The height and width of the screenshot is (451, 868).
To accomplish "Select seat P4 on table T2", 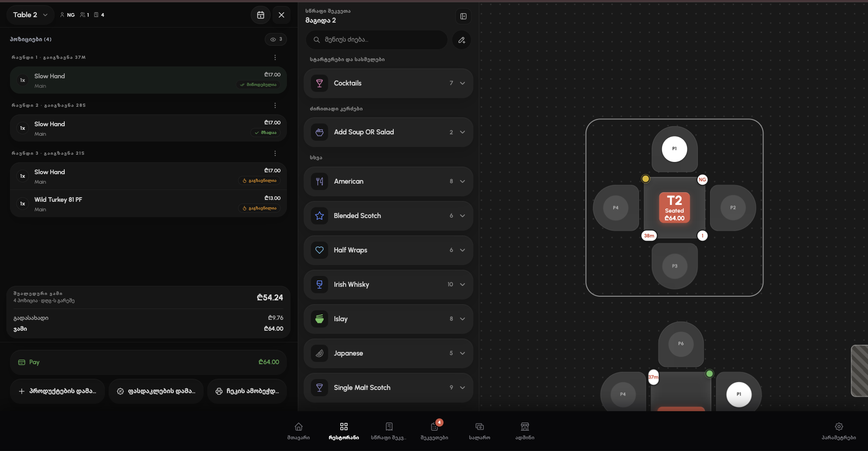I will click(x=615, y=208).
